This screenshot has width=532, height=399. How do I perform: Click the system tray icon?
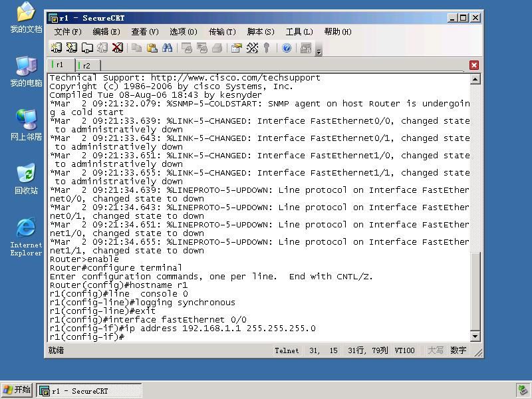522,390
